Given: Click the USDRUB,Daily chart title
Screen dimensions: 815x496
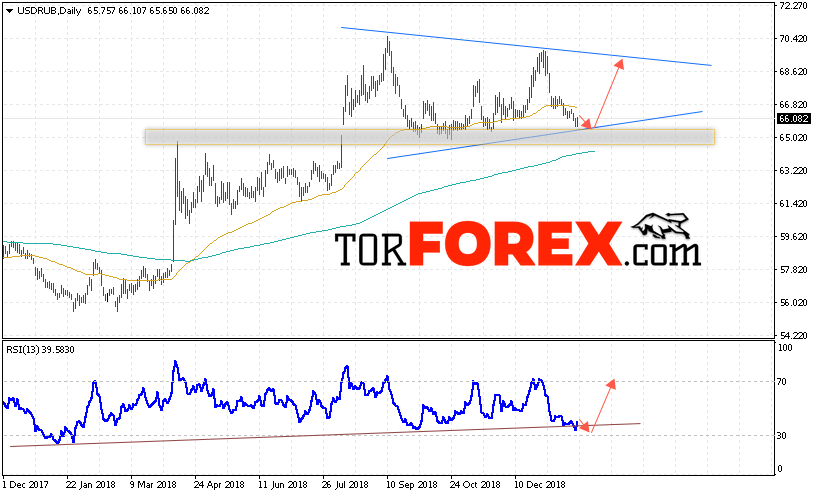Looking at the screenshot, I should (49, 10).
